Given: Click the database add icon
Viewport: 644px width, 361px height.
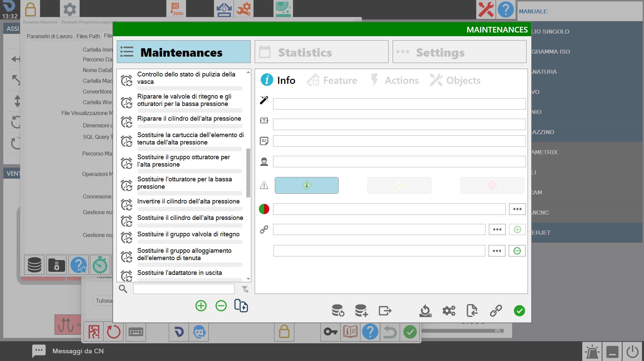Looking at the screenshot, I should (x=361, y=311).
